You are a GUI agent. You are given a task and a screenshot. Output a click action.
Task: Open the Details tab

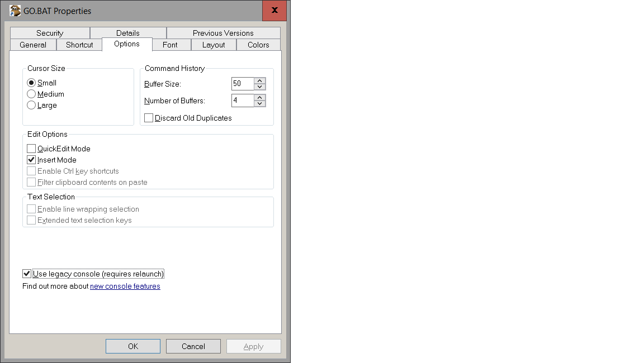click(127, 33)
